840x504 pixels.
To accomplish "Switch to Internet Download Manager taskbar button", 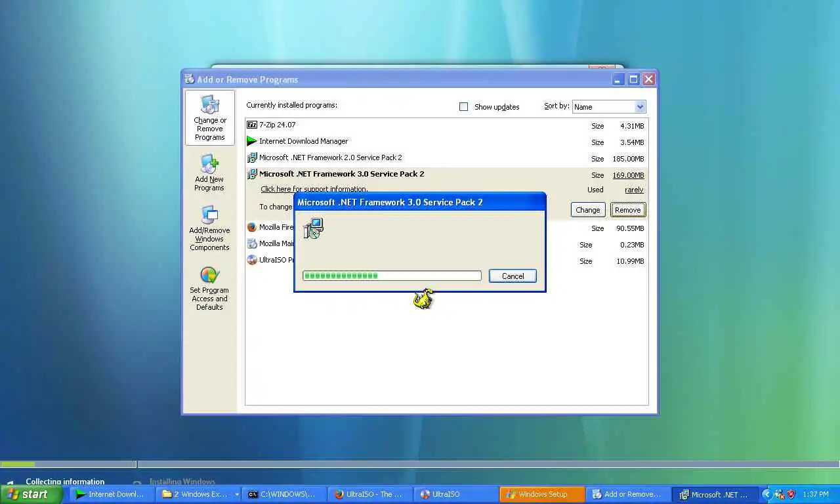I will click(x=110, y=495).
